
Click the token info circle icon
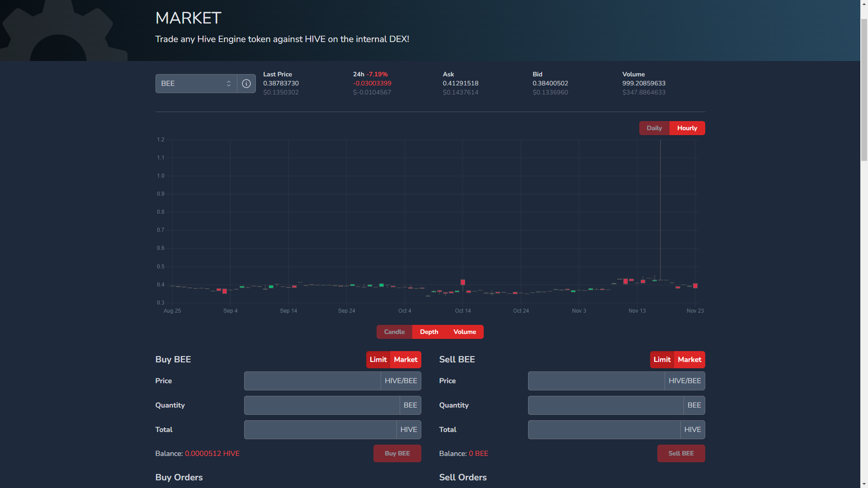[246, 84]
